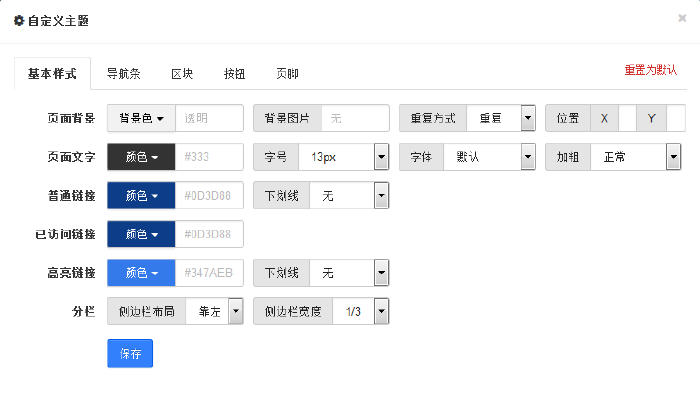This screenshot has height=403, width=700.
Task: Click the gear icon beside 自定义主题
Action: coord(18,20)
